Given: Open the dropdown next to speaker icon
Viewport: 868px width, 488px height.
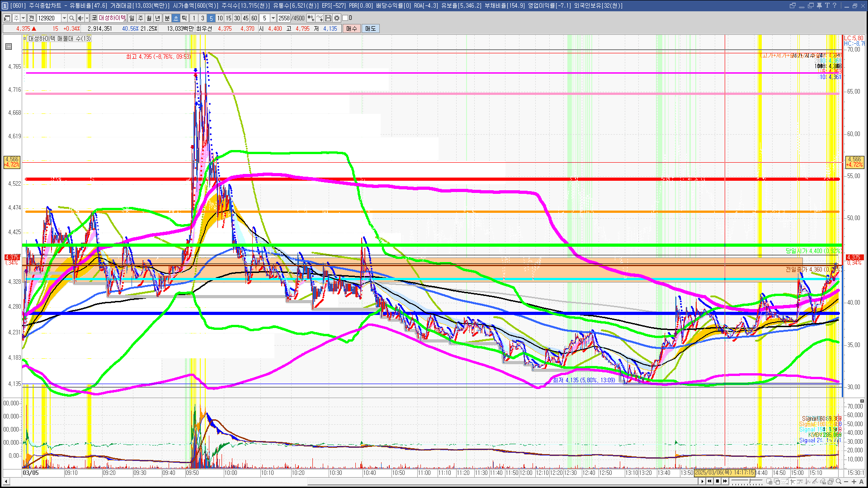Looking at the screenshot, I should pyautogui.click(x=87, y=18).
